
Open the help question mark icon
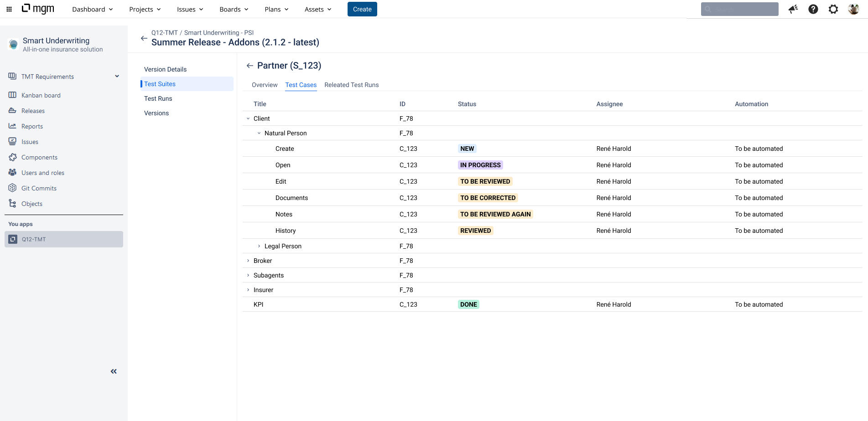[813, 9]
